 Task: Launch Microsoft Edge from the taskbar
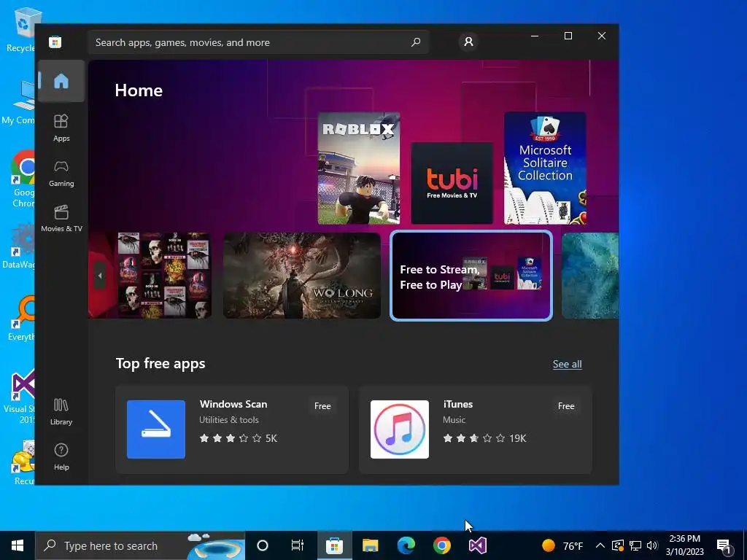406,545
